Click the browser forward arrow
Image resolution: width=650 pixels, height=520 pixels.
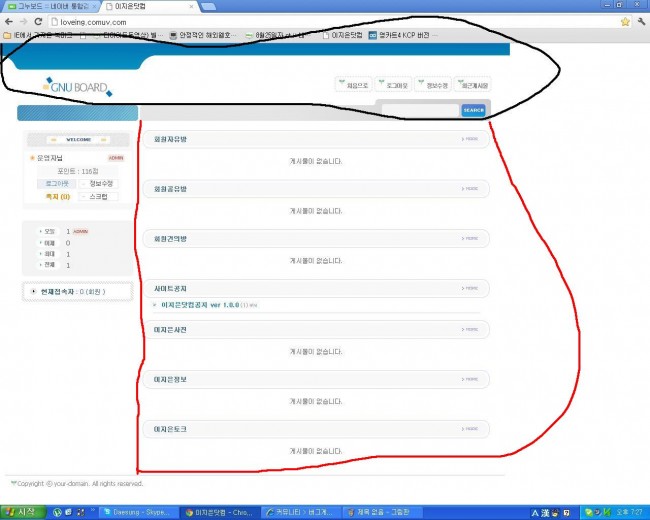coord(23,21)
